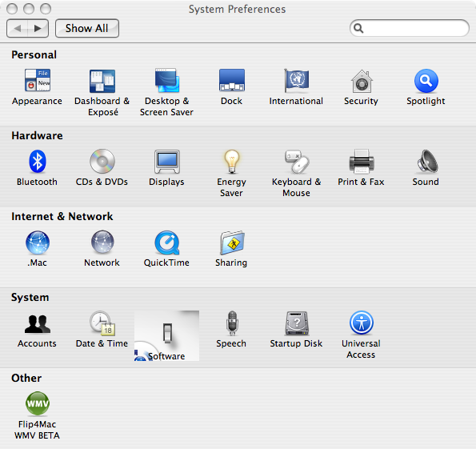Go forward with the right arrow button
The height and width of the screenshot is (449, 476).
click(x=38, y=29)
